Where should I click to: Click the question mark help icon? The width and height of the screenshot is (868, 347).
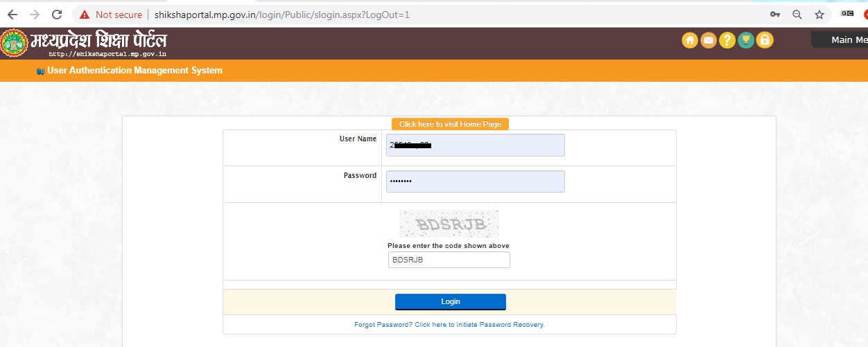(727, 41)
